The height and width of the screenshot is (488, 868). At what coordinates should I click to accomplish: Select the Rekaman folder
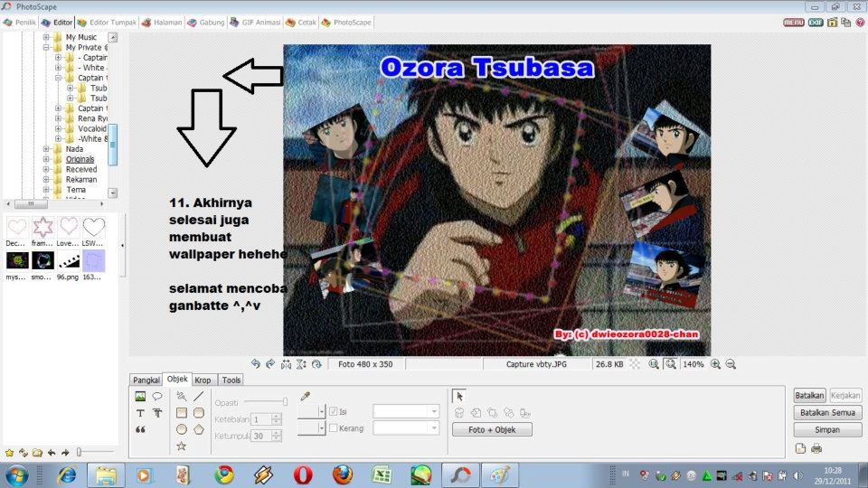[x=80, y=179]
